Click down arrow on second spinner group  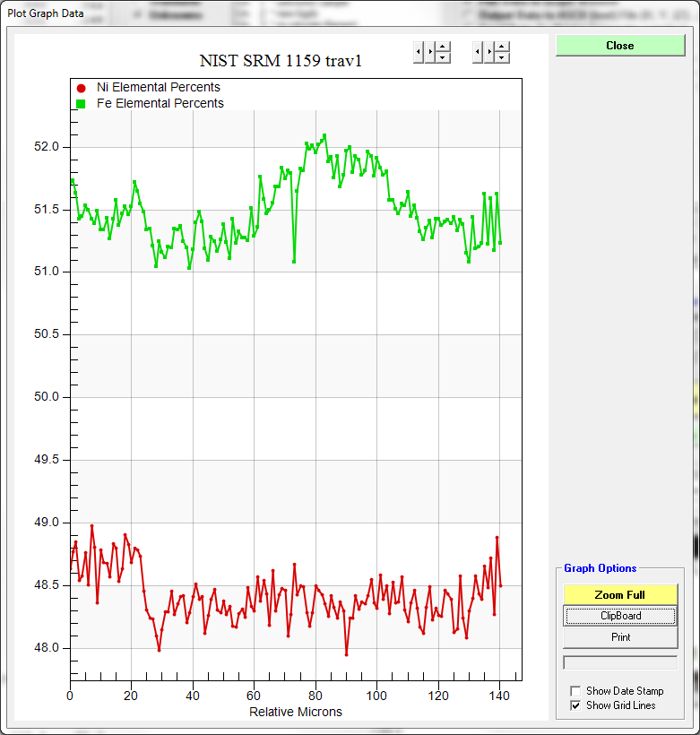(502, 57)
